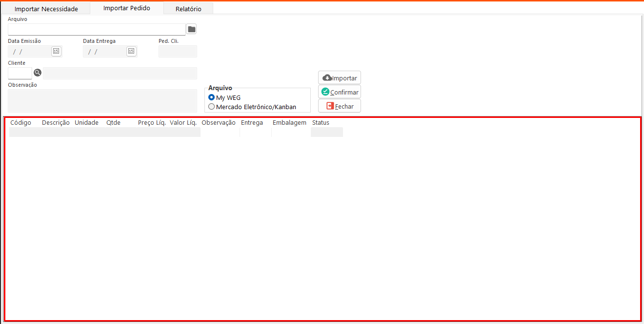The image size is (644, 324).
Task: Switch to the Importar Necessidade tab
Action: tap(46, 9)
